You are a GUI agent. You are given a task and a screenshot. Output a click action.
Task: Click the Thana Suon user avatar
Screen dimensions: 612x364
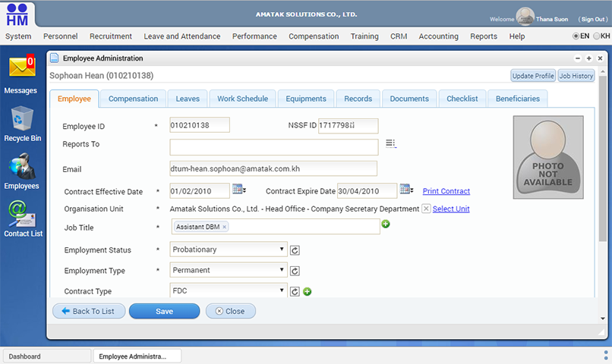click(525, 17)
